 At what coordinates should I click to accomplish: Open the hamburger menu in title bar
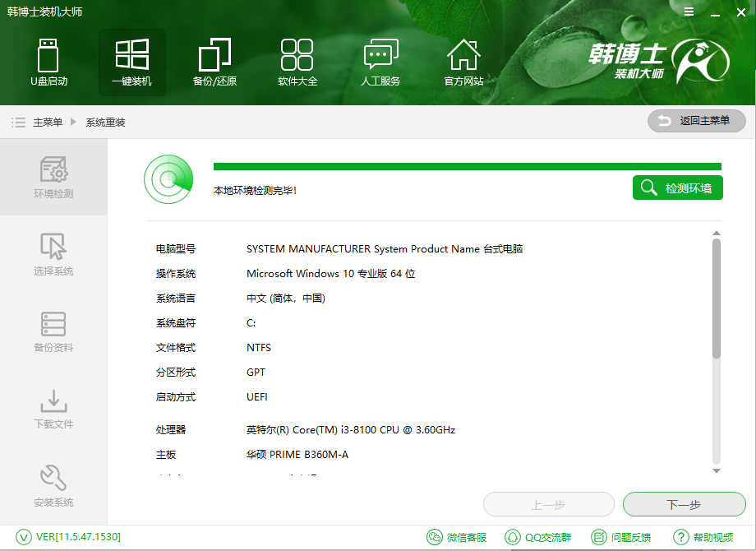(x=689, y=12)
